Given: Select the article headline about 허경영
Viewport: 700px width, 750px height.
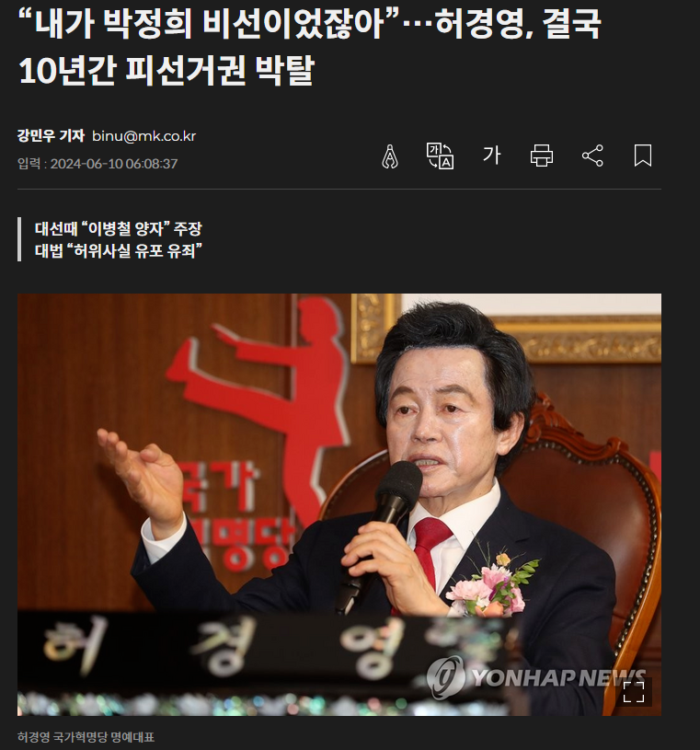Looking at the screenshot, I should (x=309, y=47).
